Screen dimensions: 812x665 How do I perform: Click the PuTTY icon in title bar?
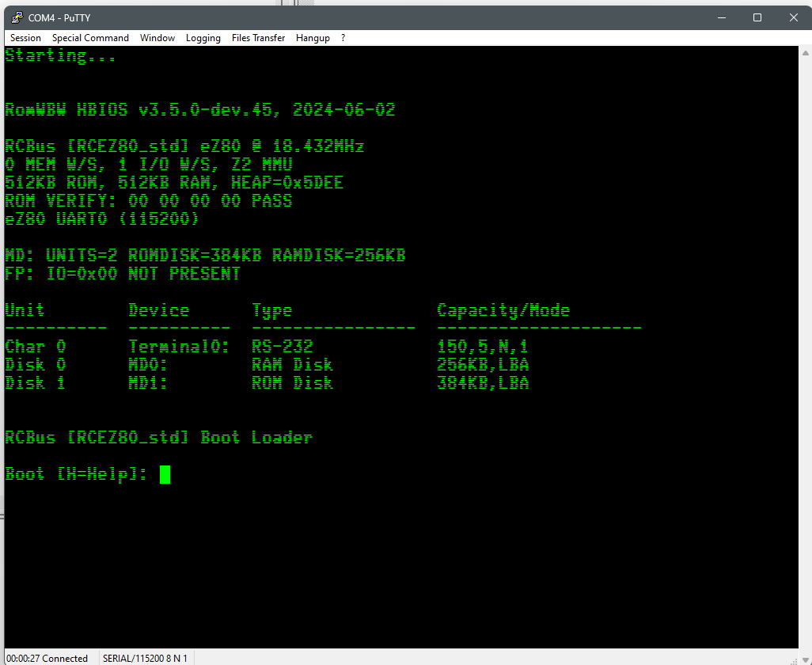point(17,17)
